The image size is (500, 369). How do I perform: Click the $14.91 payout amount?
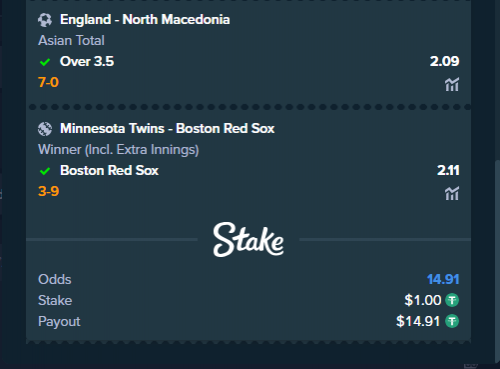coord(418,321)
